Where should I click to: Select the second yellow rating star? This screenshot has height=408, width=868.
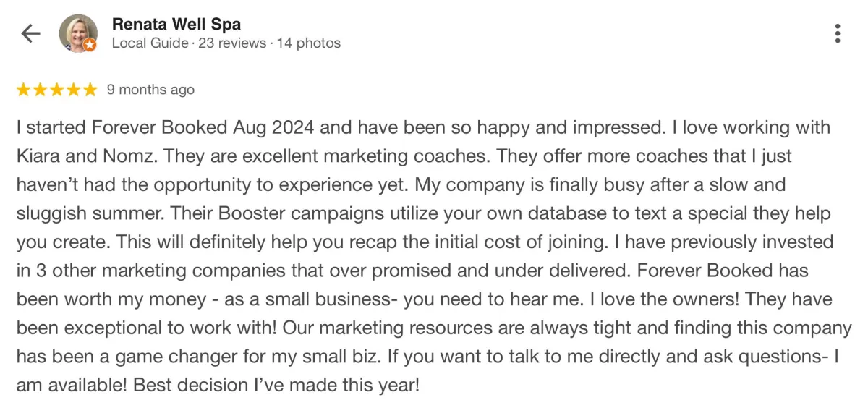click(x=40, y=90)
